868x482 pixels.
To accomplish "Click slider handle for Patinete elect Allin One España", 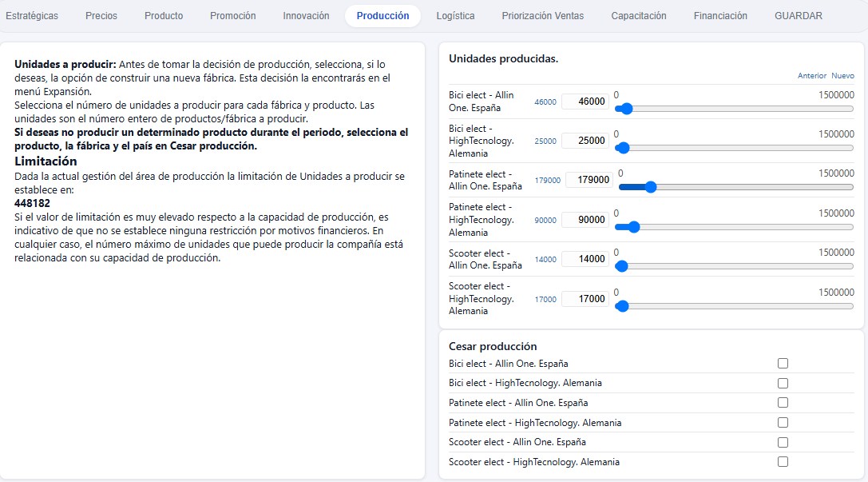I will [x=651, y=187].
